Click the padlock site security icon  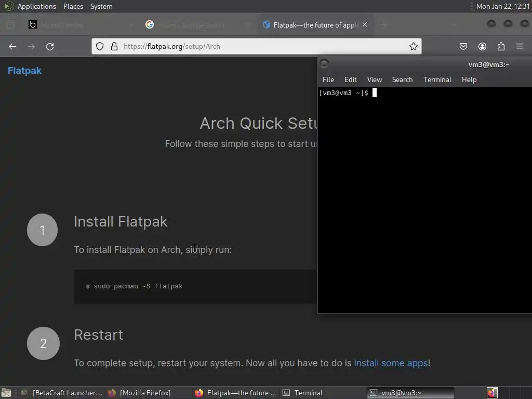(114, 46)
